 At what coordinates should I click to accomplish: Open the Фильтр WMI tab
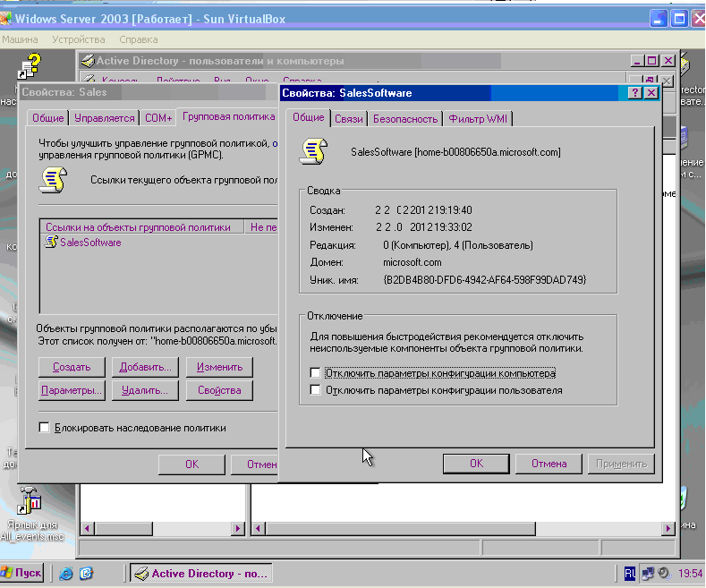(478, 119)
